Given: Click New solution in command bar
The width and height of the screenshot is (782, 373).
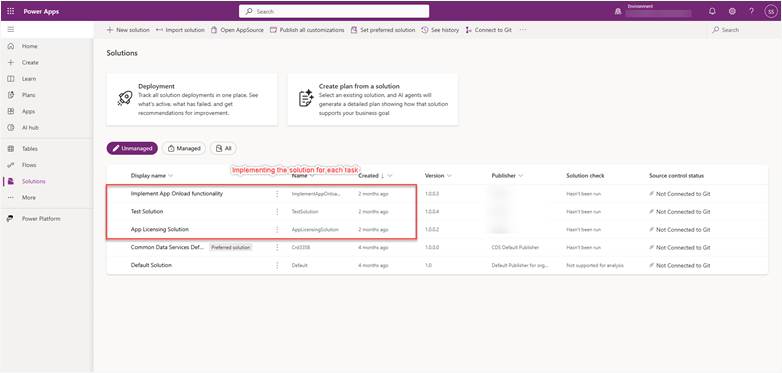Looking at the screenshot, I should pos(128,30).
